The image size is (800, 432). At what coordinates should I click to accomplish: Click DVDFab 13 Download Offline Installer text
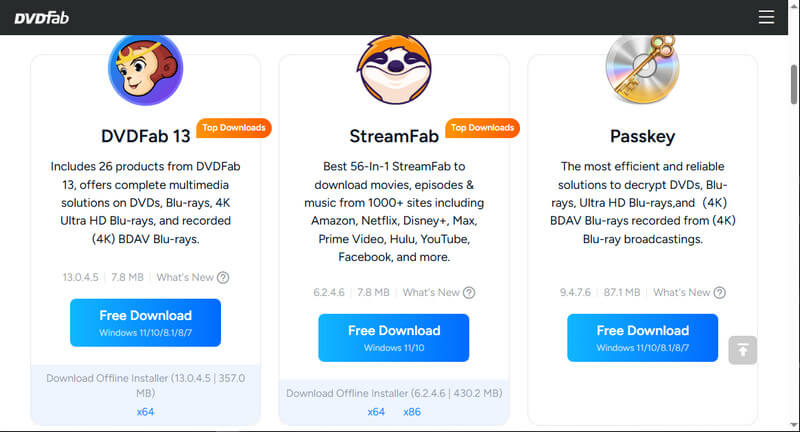(145, 386)
